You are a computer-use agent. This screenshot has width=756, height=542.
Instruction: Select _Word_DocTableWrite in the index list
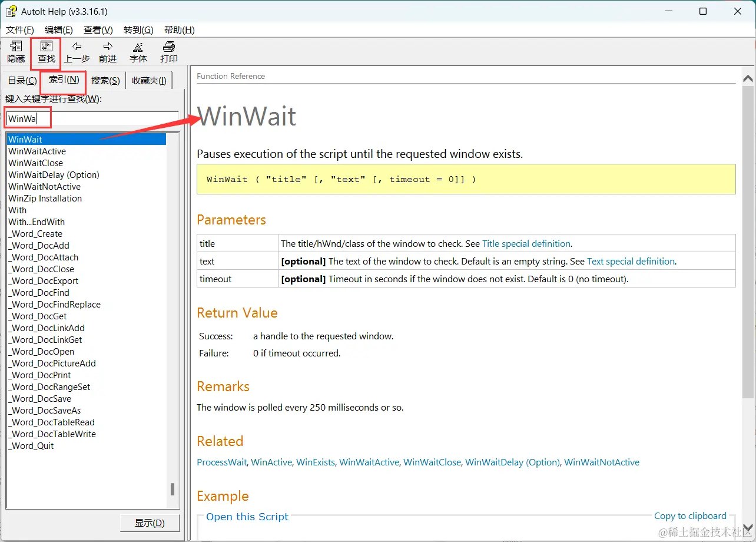52,434
